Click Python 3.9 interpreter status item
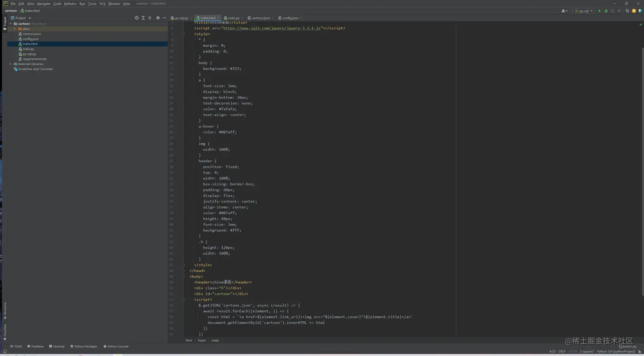This screenshot has width=644, height=356. coord(616,351)
